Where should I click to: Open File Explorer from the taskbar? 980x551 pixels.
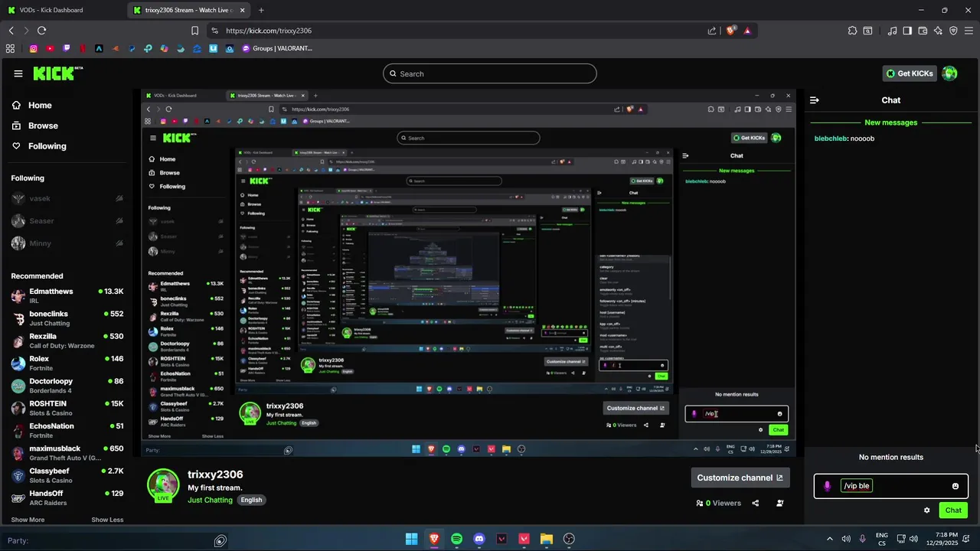coord(547,540)
